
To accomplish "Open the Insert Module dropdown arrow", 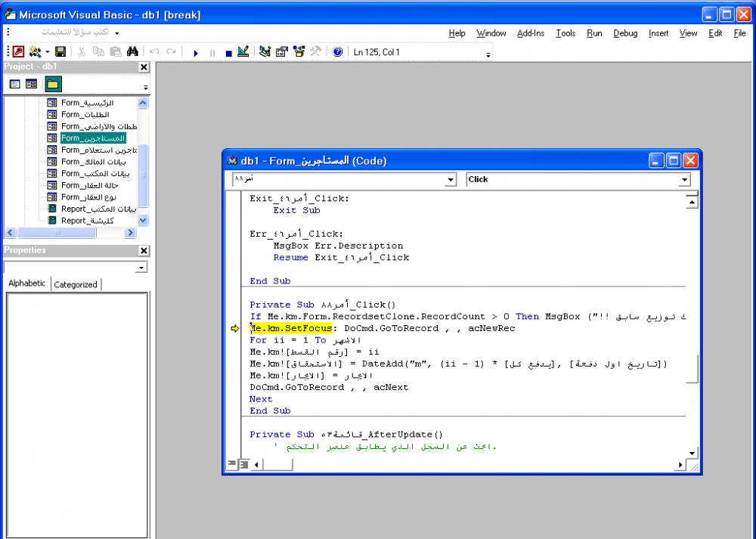I will pos(47,52).
